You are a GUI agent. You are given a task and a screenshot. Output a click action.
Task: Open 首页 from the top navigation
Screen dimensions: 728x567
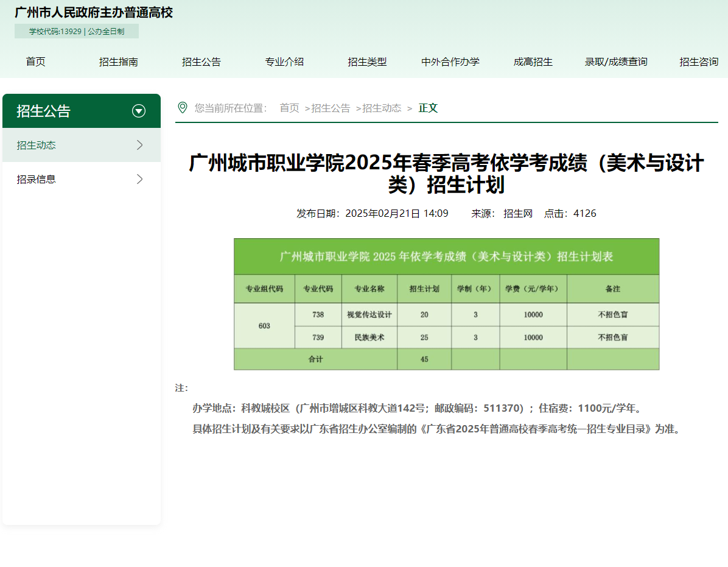point(35,62)
